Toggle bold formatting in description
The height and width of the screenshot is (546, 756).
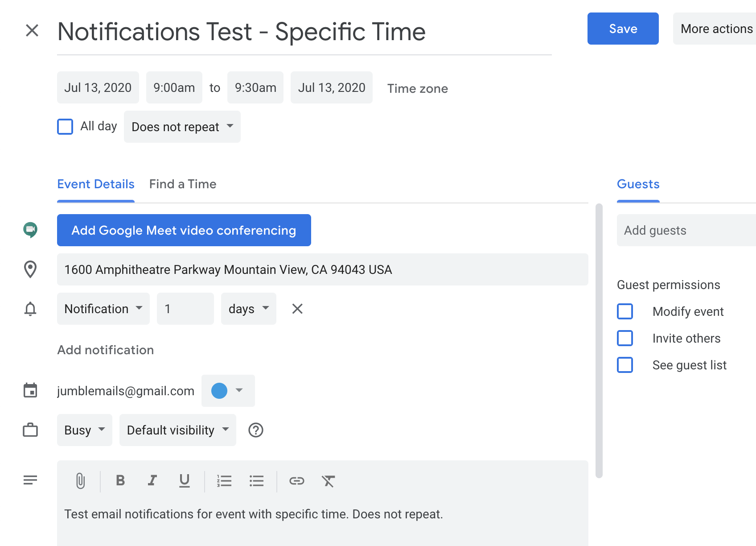click(120, 480)
